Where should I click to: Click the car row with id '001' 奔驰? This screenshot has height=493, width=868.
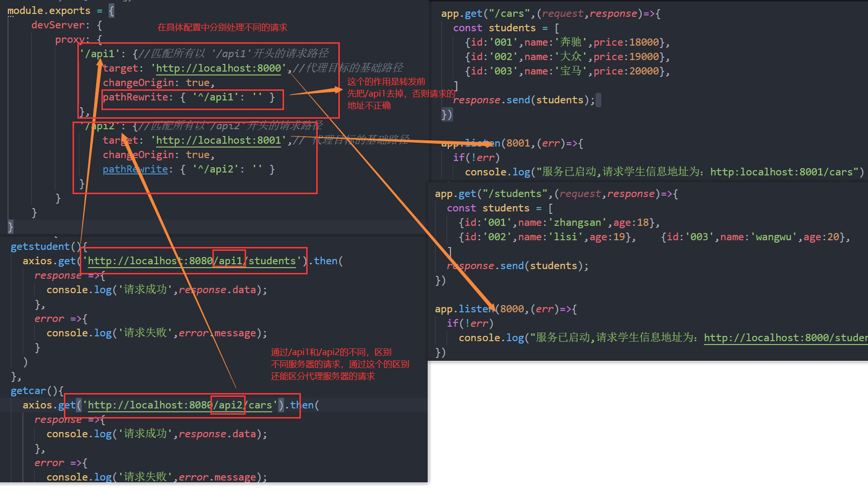[567, 42]
